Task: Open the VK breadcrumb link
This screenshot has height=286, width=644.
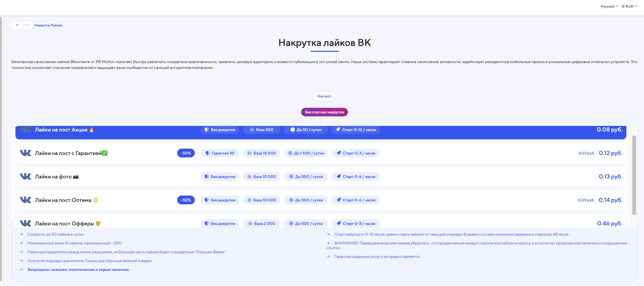Action: (x=26, y=25)
